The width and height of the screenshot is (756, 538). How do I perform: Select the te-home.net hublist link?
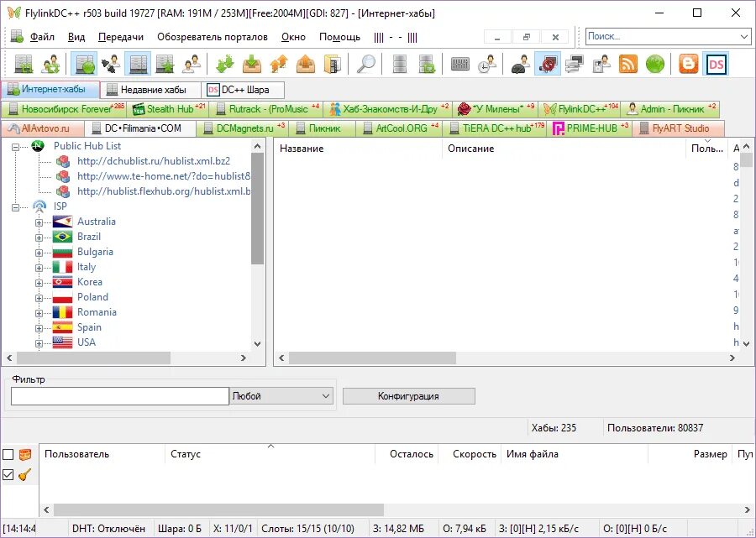[164, 175]
